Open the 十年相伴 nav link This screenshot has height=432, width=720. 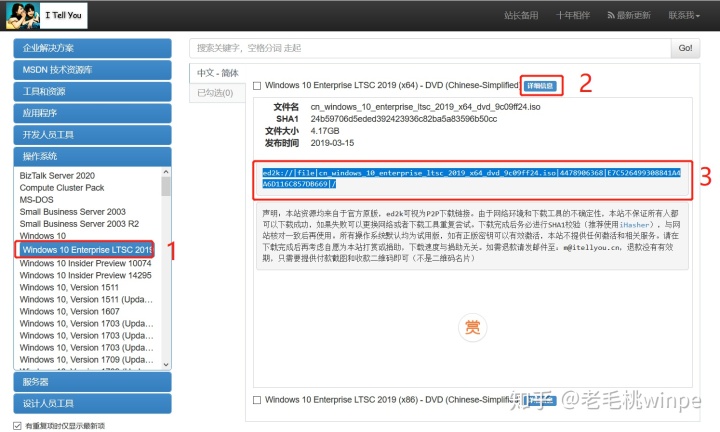(x=573, y=16)
